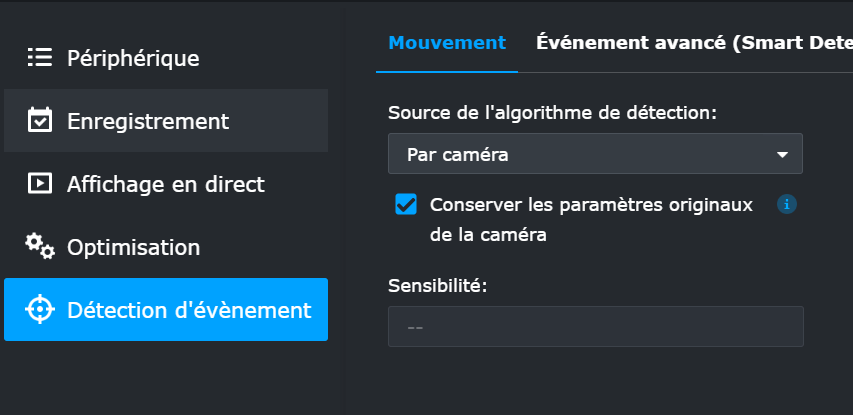Select Affichage en direct in sidebar

166,184
